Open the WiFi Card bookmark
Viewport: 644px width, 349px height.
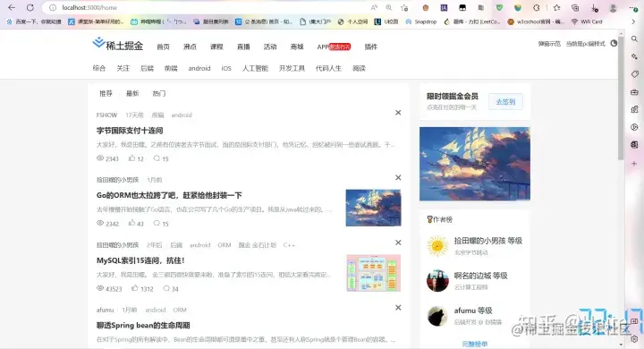(x=587, y=21)
